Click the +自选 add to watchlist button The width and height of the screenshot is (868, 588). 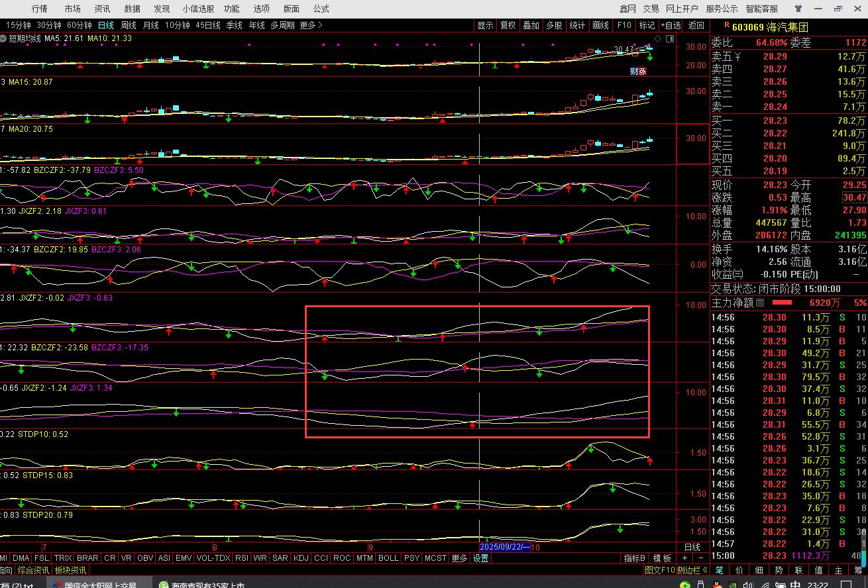(x=669, y=25)
